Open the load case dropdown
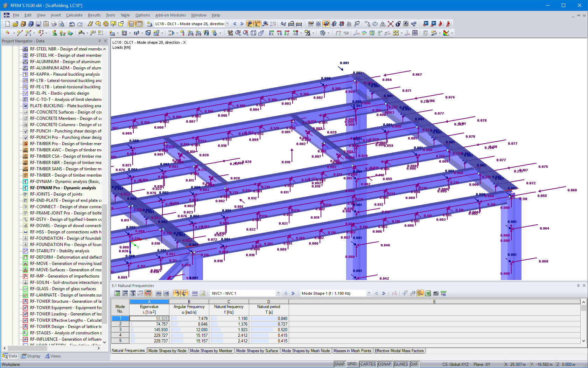 point(227,24)
